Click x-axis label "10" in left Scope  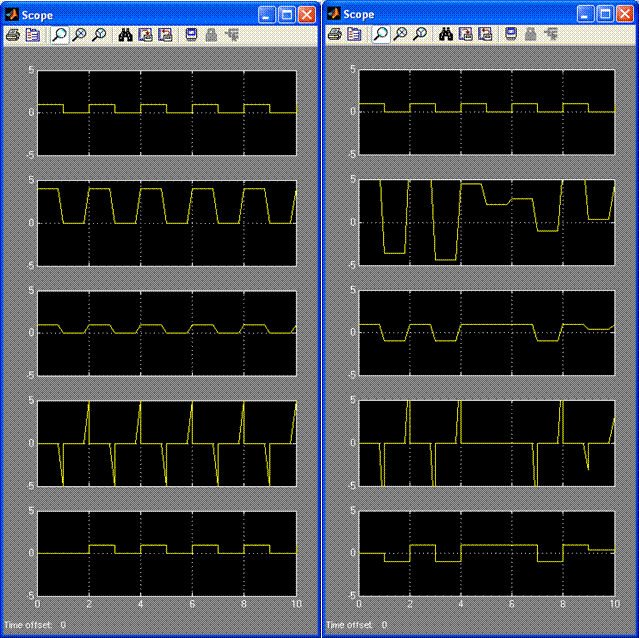(x=296, y=604)
